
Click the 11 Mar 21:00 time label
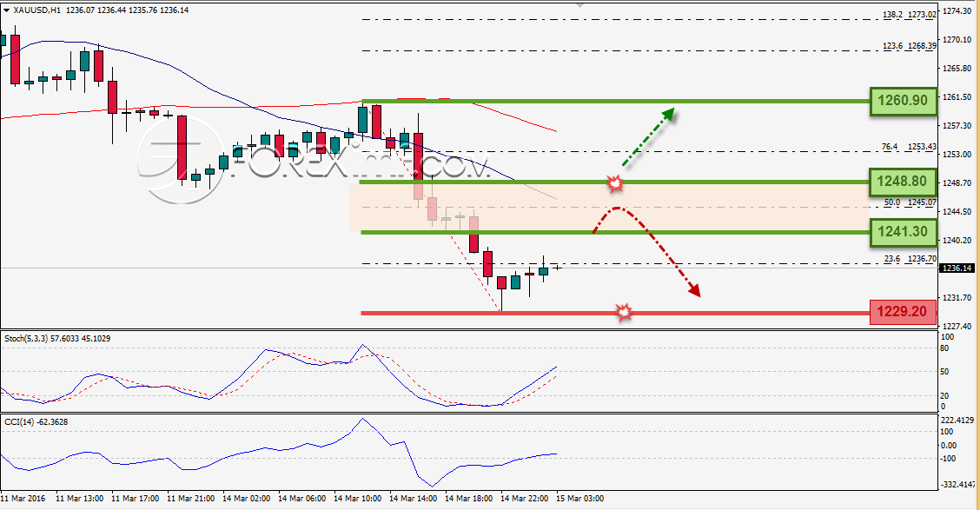[x=190, y=498]
